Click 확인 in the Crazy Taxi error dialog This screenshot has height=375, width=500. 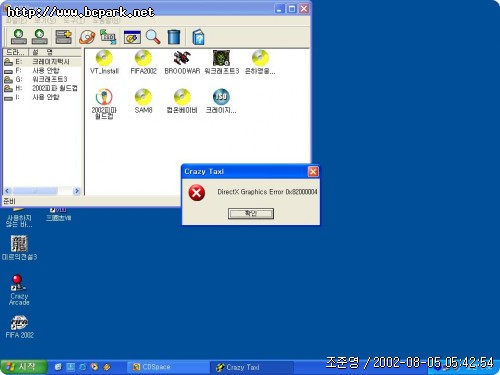click(251, 213)
